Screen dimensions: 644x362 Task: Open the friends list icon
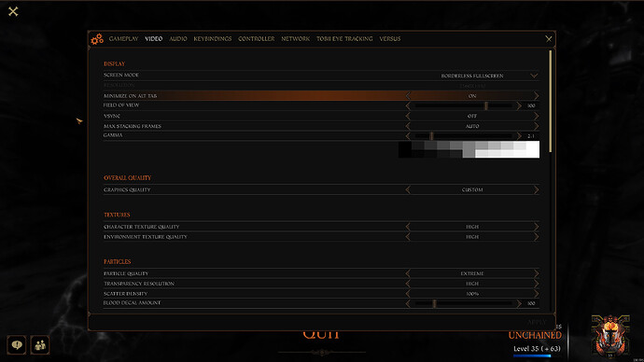[x=40, y=345]
